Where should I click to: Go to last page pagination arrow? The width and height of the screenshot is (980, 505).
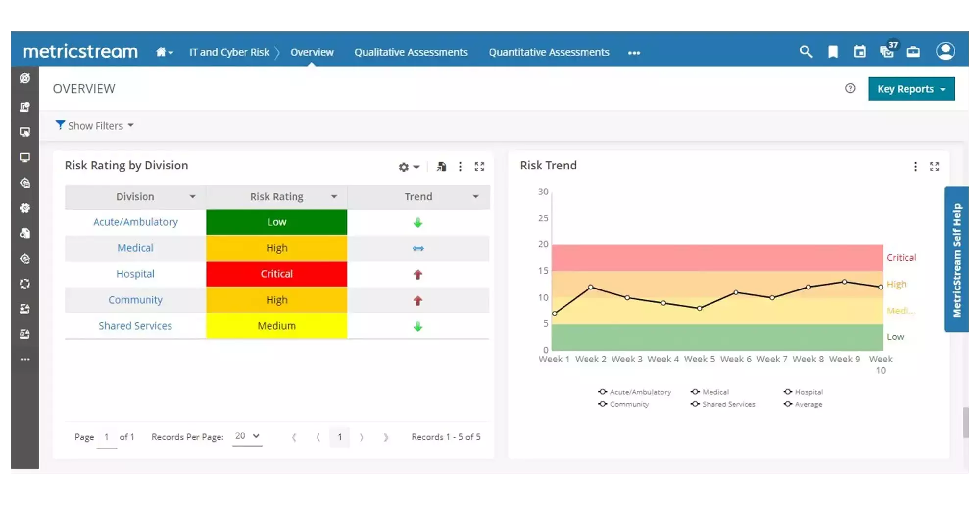click(386, 437)
